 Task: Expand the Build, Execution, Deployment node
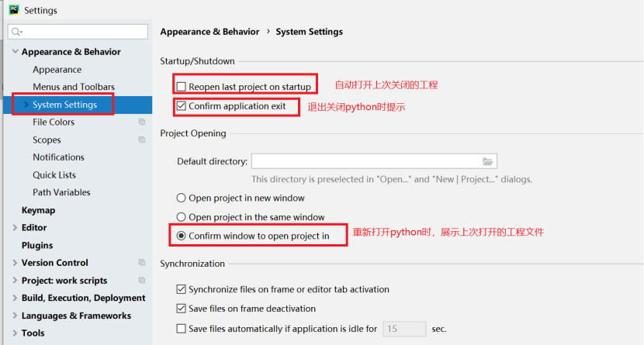coord(15,298)
